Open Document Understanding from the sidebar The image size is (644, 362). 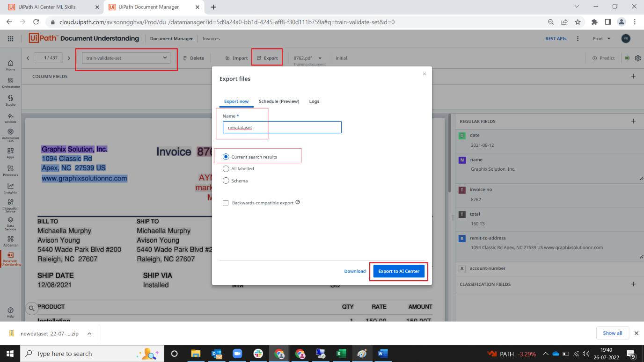click(10, 259)
